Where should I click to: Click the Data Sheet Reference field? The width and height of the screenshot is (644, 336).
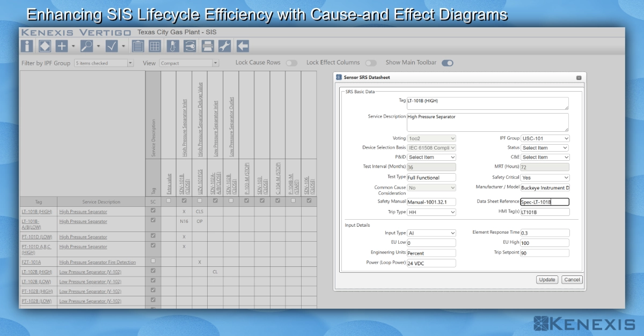coord(545,202)
